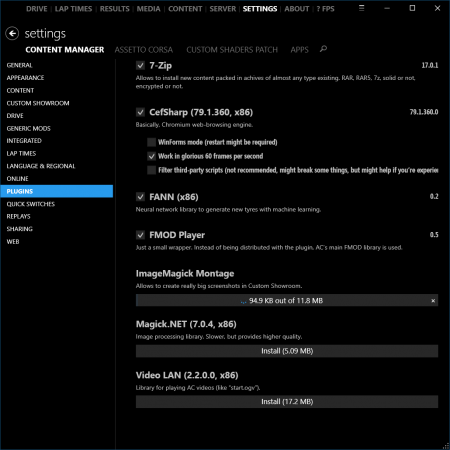The height and width of the screenshot is (450, 450).
Task: Open the ABOUT section
Action: [297, 9]
